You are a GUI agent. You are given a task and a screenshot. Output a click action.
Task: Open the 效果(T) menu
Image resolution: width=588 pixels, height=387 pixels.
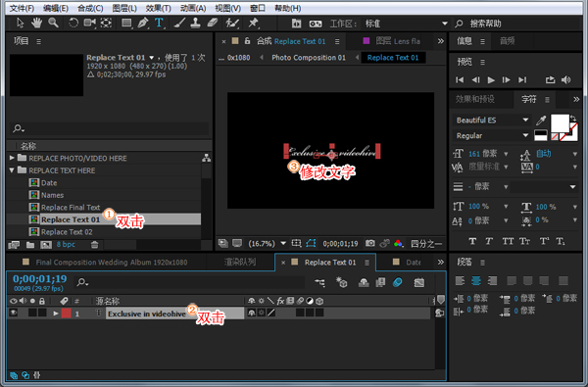point(158,8)
